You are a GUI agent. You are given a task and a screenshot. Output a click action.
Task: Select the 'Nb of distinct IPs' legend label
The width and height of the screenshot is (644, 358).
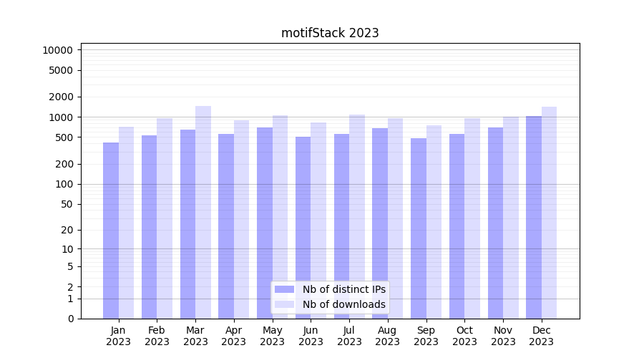(x=343, y=289)
